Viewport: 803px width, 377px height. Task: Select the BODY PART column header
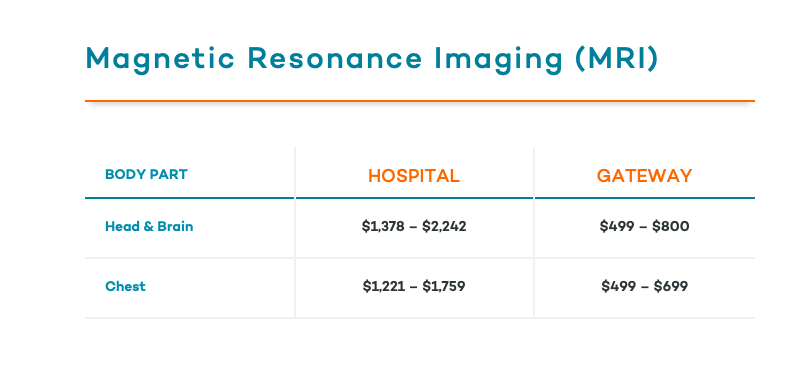(146, 175)
